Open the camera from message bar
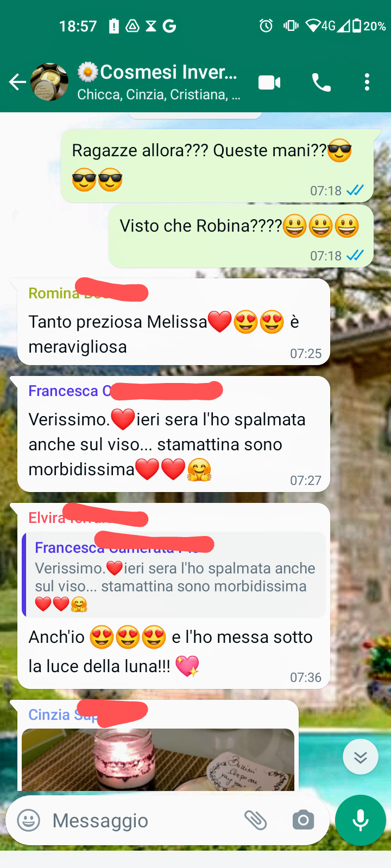This screenshot has width=391, height=868. [x=303, y=820]
